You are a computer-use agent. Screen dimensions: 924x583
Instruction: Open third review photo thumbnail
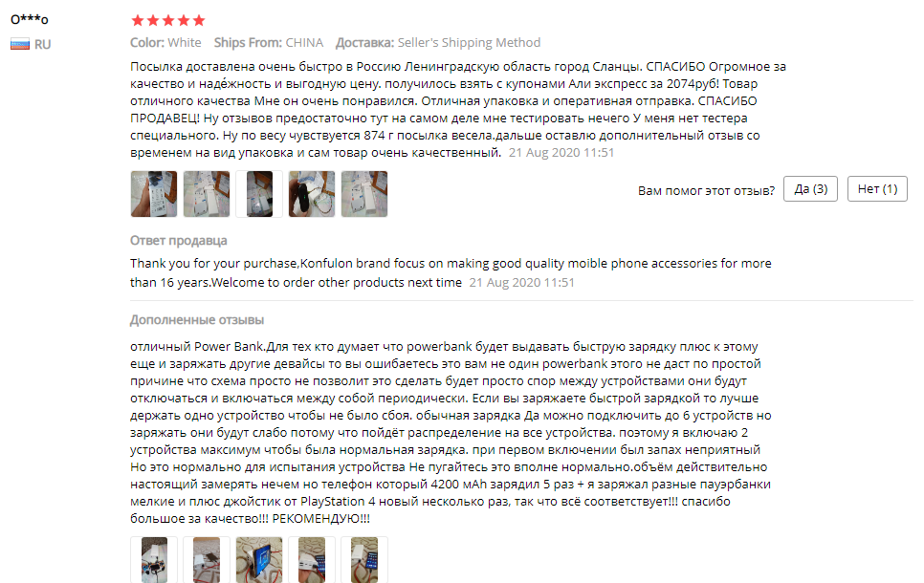[x=259, y=194]
